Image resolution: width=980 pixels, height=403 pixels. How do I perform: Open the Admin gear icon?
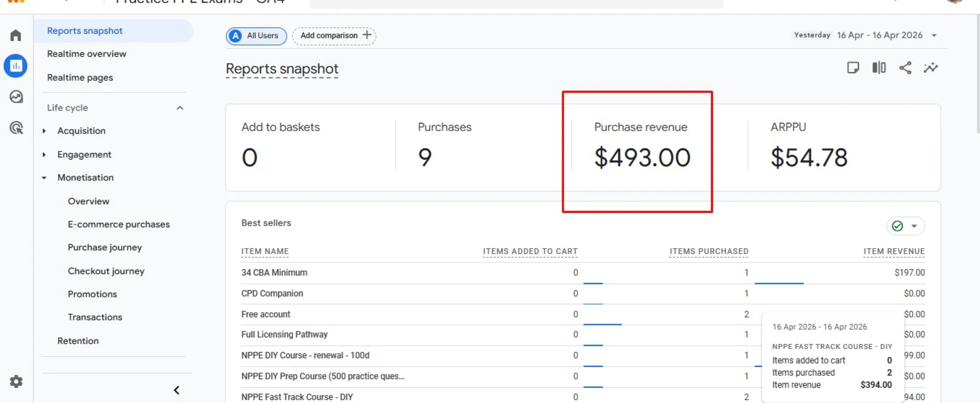coord(16,381)
